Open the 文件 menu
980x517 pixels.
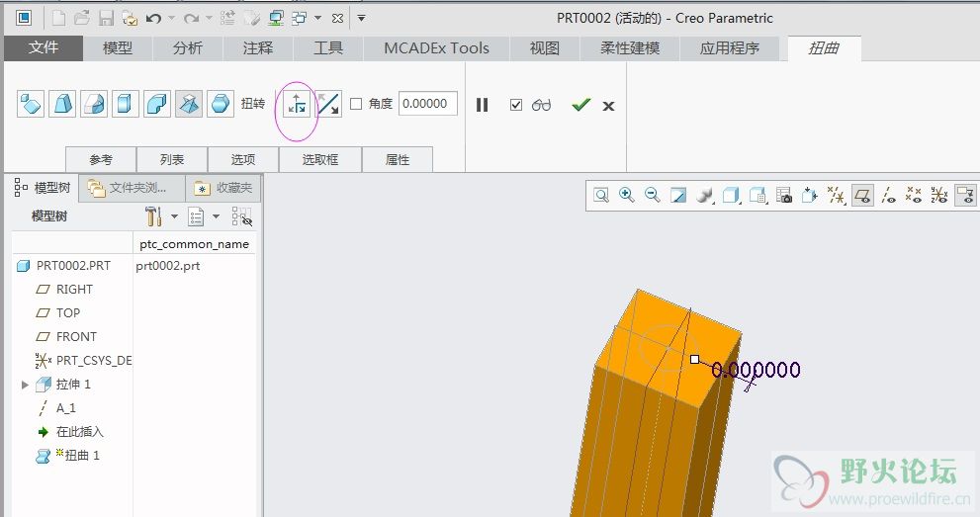(44, 48)
